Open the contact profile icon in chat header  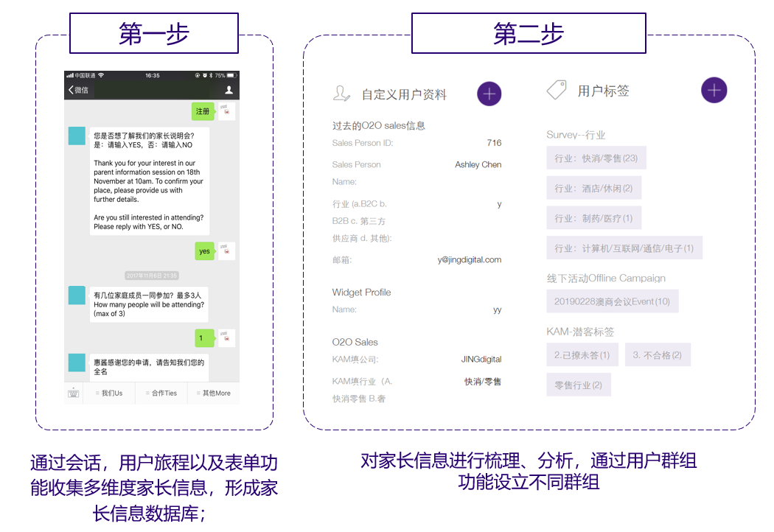(229, 90)
